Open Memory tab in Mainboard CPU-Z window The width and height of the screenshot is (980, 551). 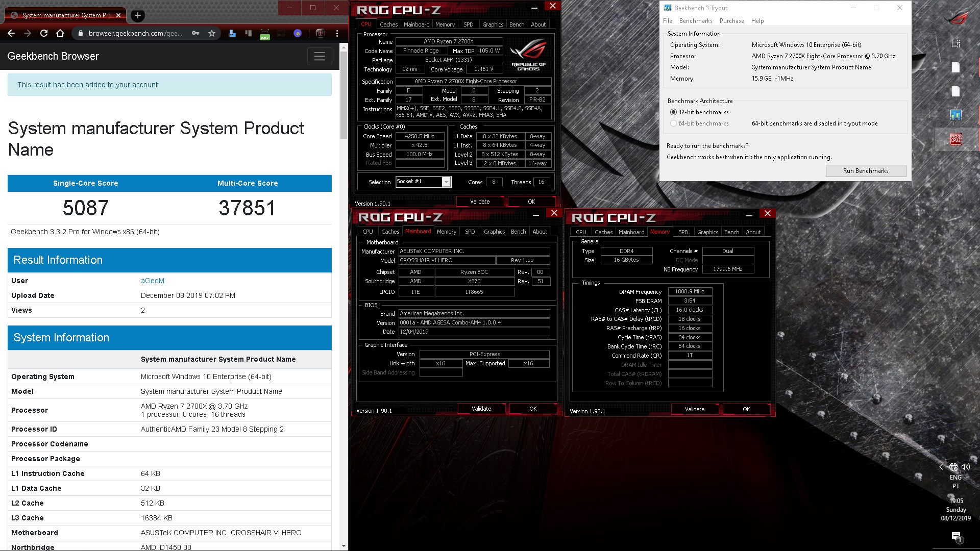click(447, 232)
